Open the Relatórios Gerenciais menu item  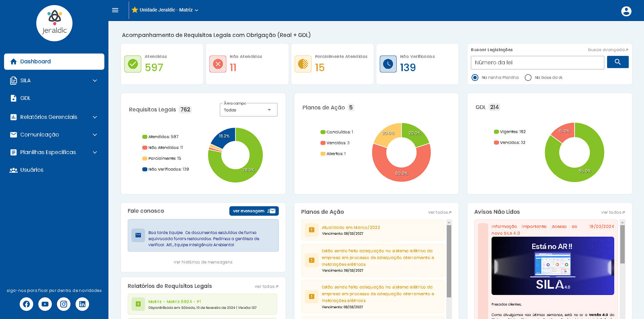point(54,117)
